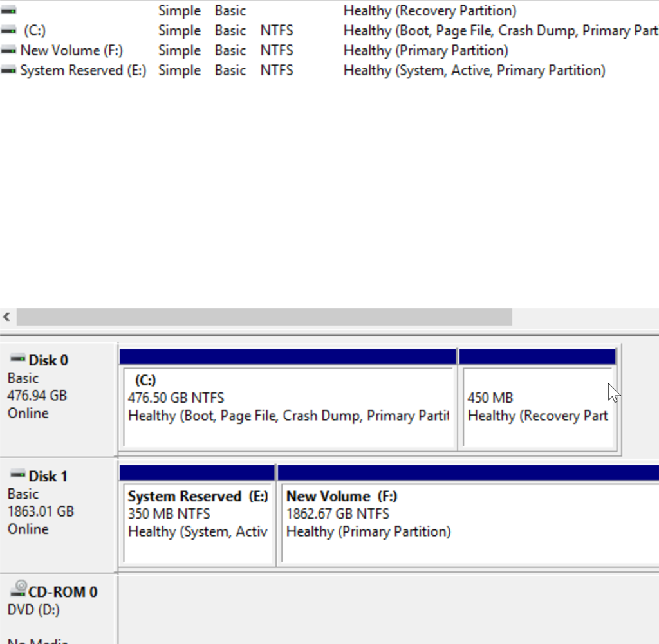
Task: Click the scroll left arrow of horizontal scrollbar
Action: click(7, 317)
